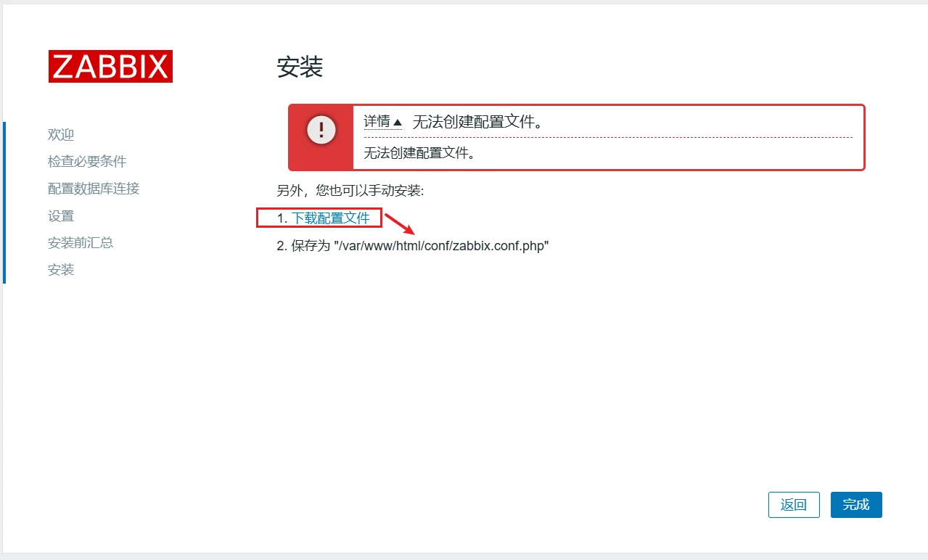This screenshot has height=560, width=928.
Task: Click the red arrow annotation
Action: [x=400, y=224]
